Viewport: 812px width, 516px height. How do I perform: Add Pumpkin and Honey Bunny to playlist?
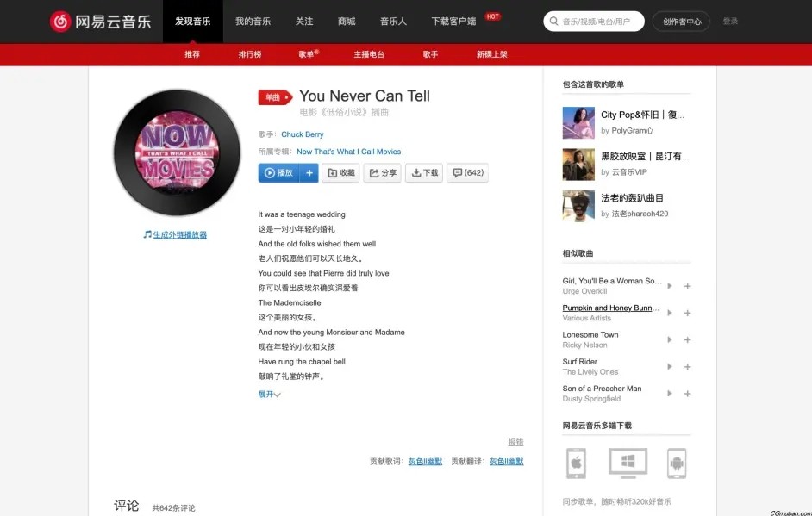(687, 313)
